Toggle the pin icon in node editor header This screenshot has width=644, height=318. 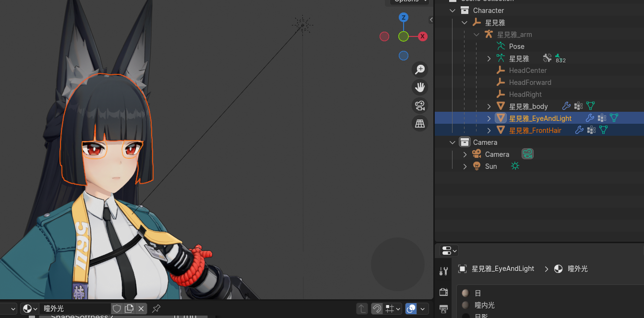(x=156, y=308)
